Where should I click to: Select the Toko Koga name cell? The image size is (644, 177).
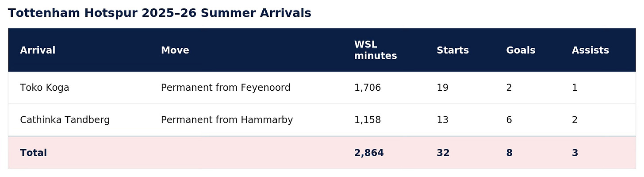point(44,88)
